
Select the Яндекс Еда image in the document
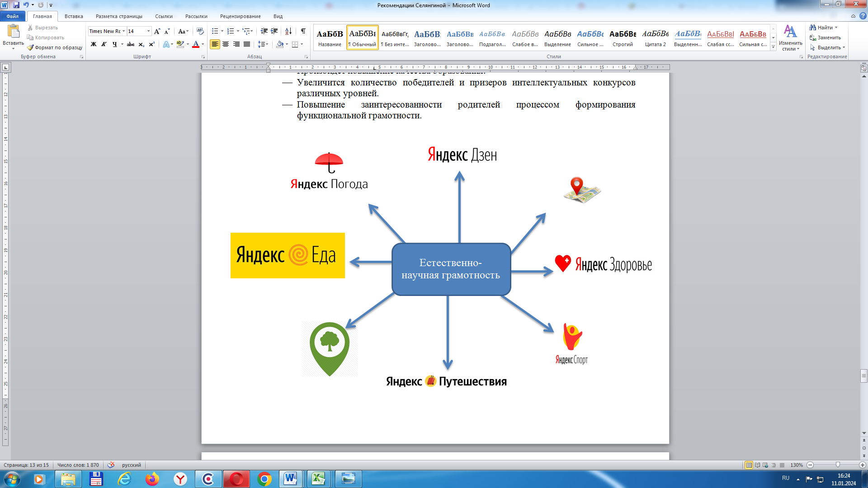[288, 255]
